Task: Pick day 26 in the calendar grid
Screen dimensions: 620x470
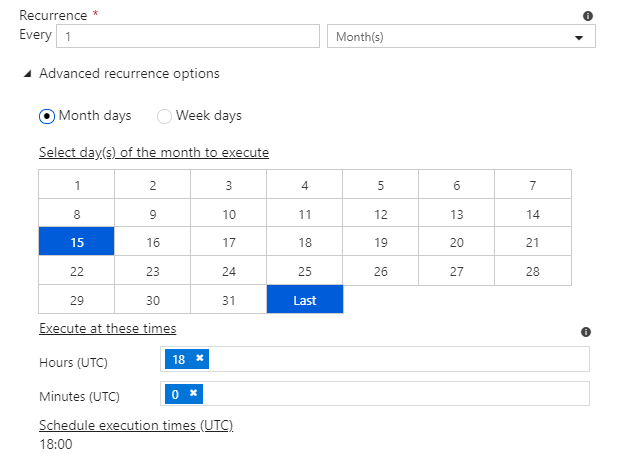Action: [x=381, y=271]
